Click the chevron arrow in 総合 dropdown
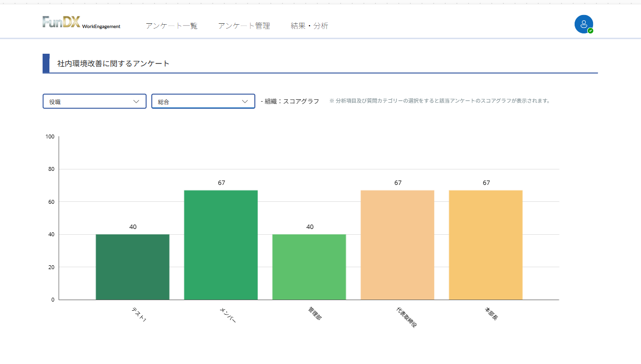This screenshot has width=641, height=364. pyautogui.click(x=245, y=101)
